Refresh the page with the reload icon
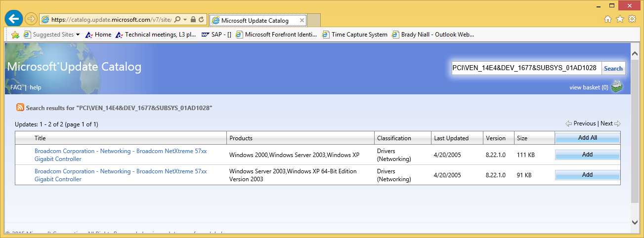Screen dimensions: 644x238 click(201, 20)
